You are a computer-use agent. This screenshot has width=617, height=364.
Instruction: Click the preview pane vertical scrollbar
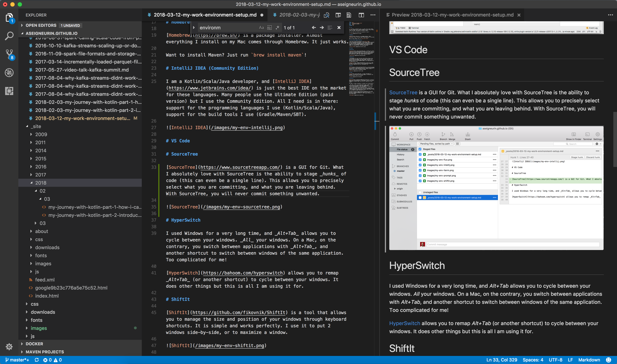[615, 139]
